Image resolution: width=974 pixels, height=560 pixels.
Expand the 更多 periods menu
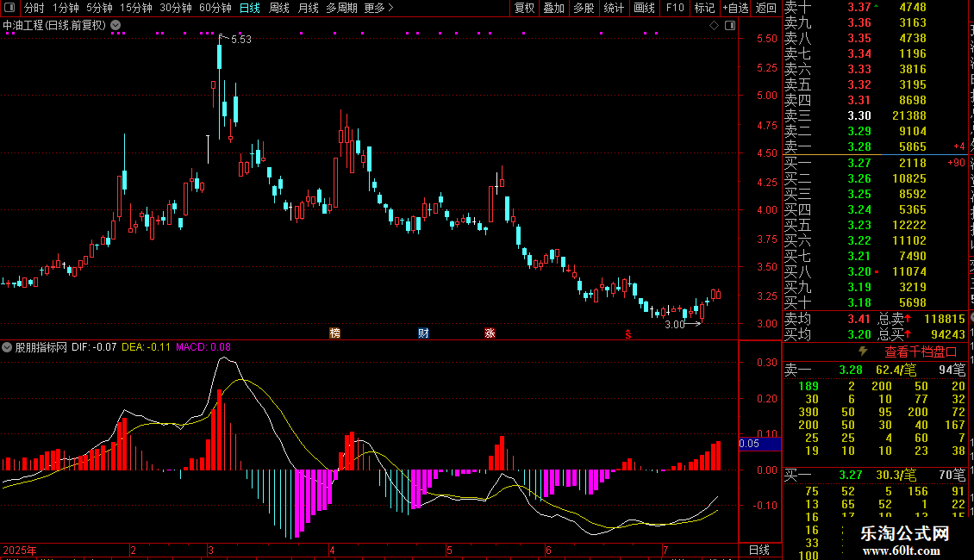pyautogui.click(x=378, y=8)
